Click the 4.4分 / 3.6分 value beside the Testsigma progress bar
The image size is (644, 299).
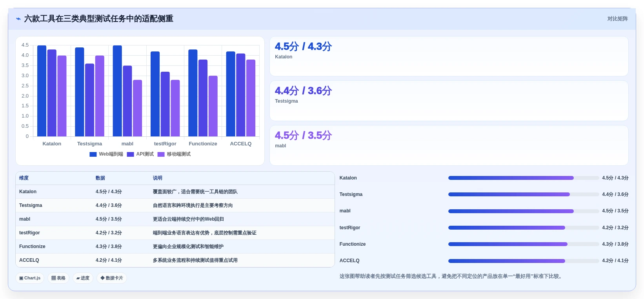click(x=615, y=194)
